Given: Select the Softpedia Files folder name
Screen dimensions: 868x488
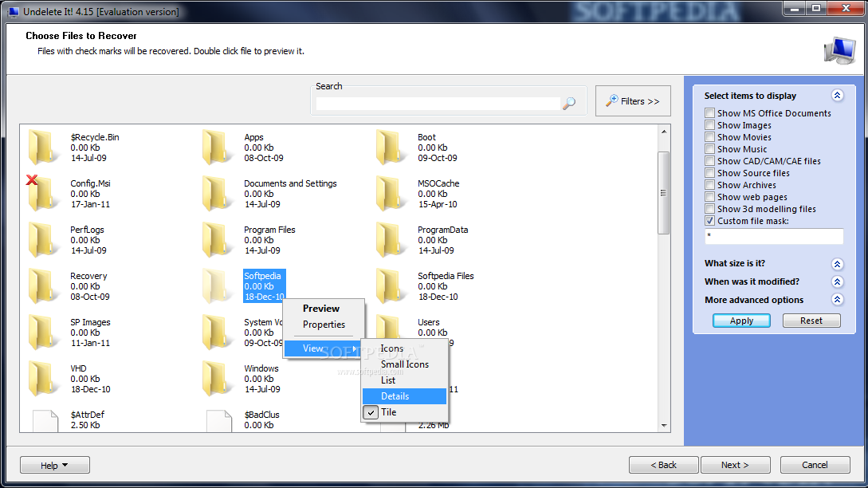Looking at the screenshot, I should tap(446, 276).
